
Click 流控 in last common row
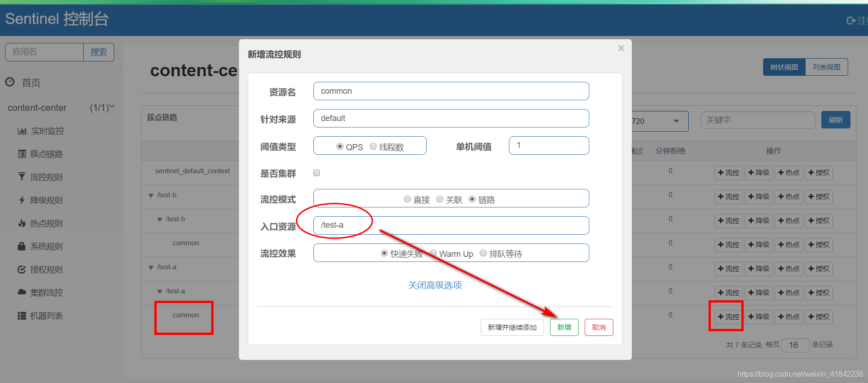(x=728, y=317)
